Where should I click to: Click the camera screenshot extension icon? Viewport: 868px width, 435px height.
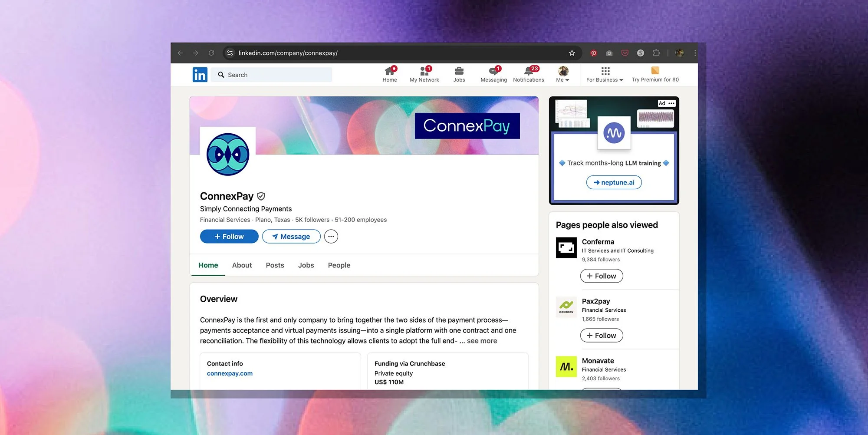[609, 53]
